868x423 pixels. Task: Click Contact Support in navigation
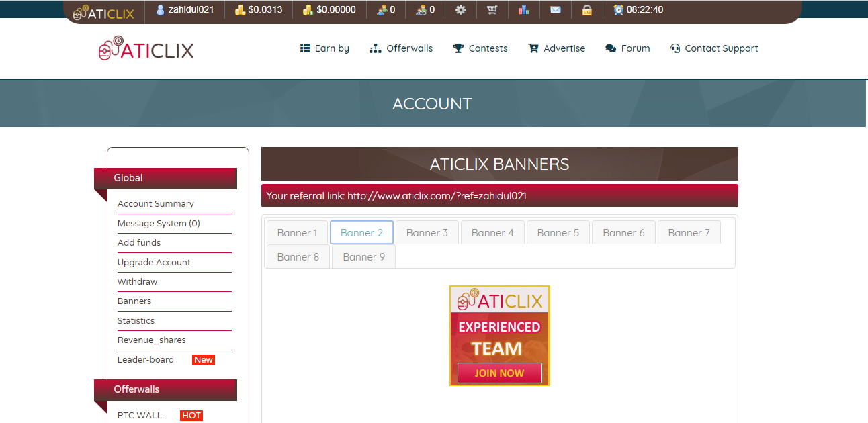(x=714, y=48)
